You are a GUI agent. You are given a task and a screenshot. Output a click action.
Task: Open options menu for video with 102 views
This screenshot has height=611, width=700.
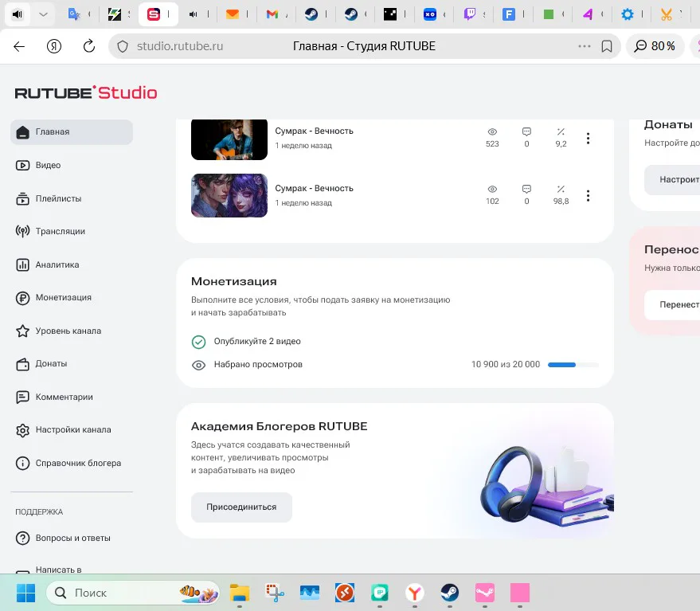(x=588, y=196)
